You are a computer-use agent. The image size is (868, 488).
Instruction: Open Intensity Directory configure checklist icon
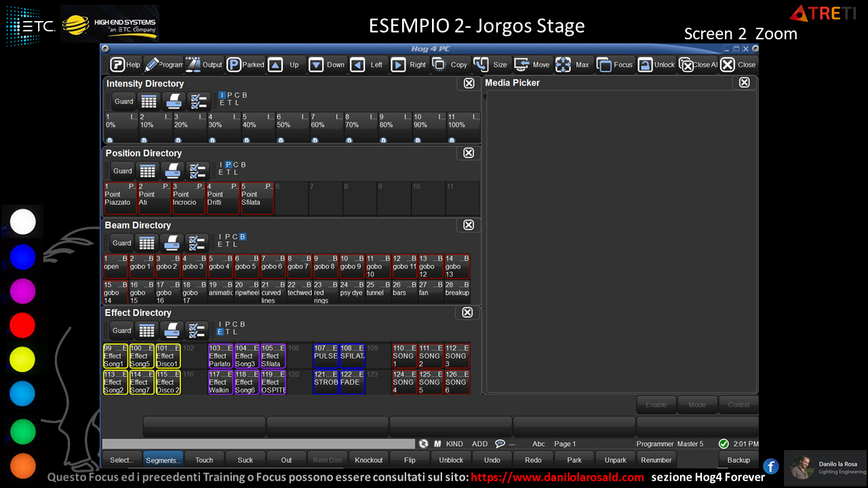[198, 102]
